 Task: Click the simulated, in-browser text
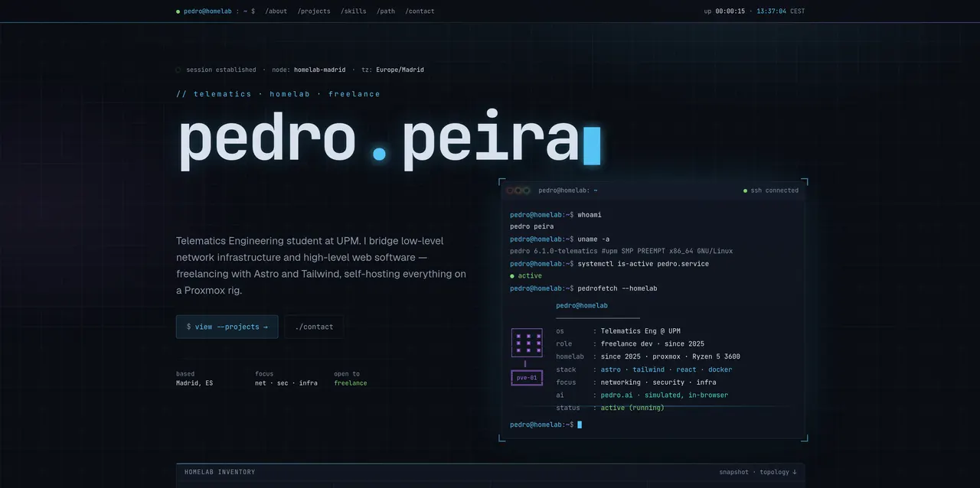pyautogui.click(x=686, y=395)
